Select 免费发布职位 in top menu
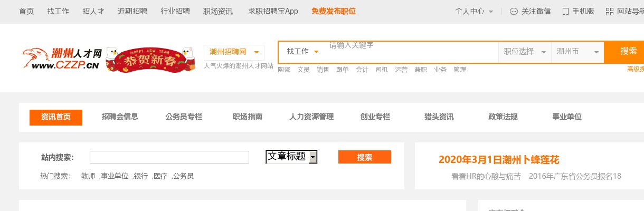This screenshot has height=211, width=644. click(333, 11)
